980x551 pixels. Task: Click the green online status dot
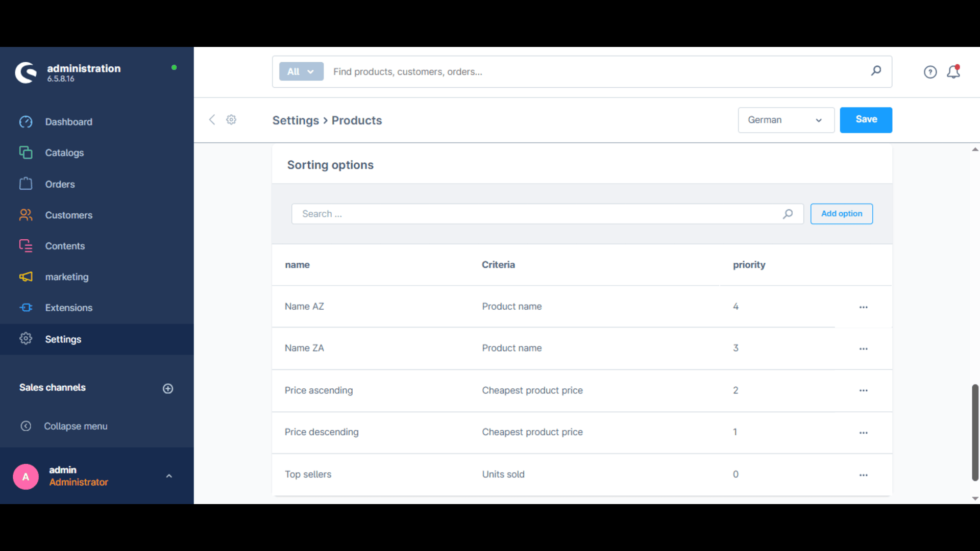(174, 67)
